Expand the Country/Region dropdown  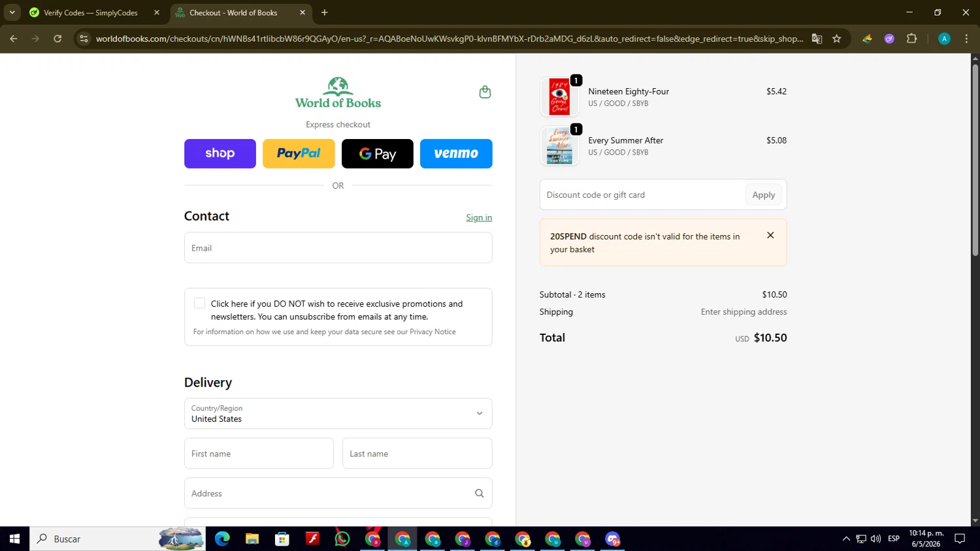338,413
